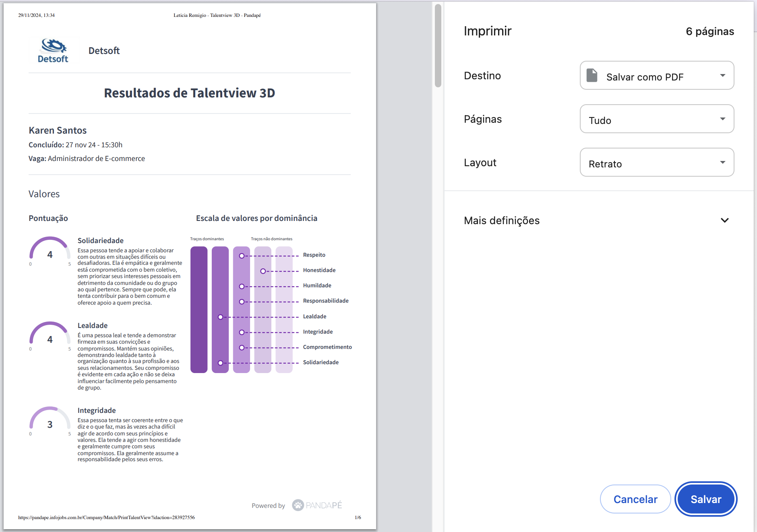757x532 pixels.
Task: Click the Resultados de Talentview 3D heading
Action: click(189, 93)
